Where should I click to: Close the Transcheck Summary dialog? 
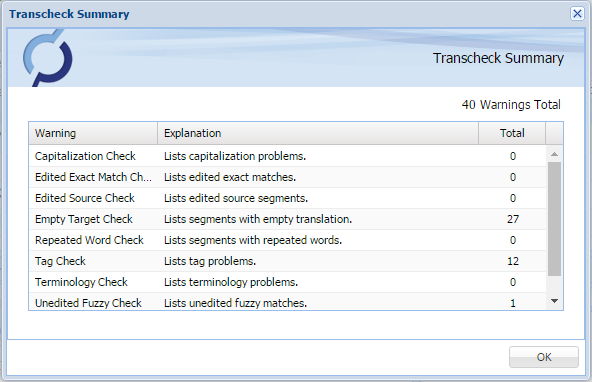(577, 14)
